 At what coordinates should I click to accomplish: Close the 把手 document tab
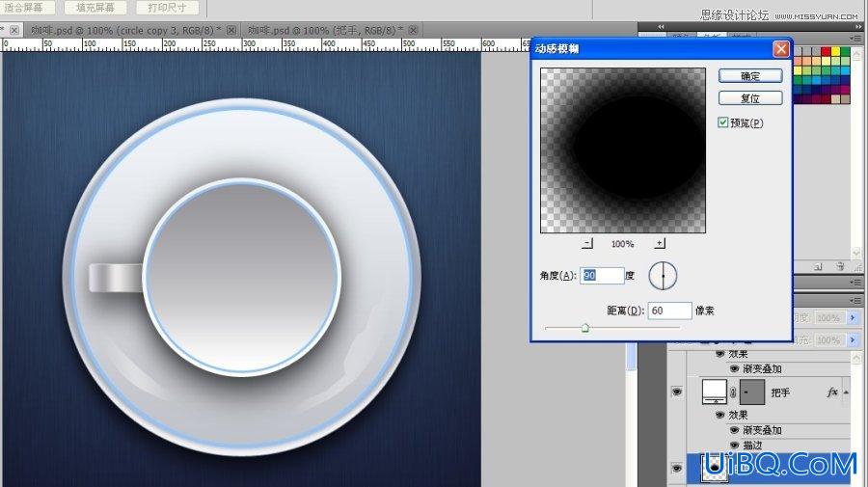[x=413, y=30]
